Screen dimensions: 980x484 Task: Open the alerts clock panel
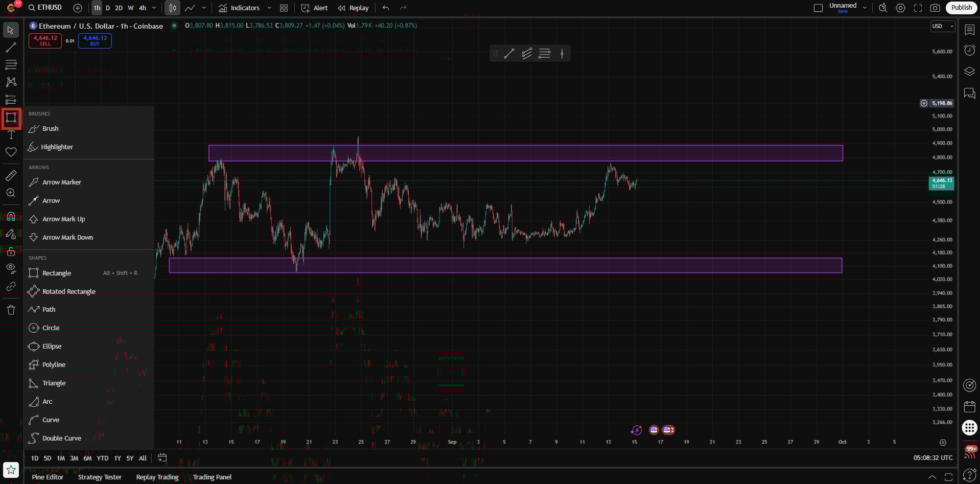pyautogui.click(x=969, y=50)
